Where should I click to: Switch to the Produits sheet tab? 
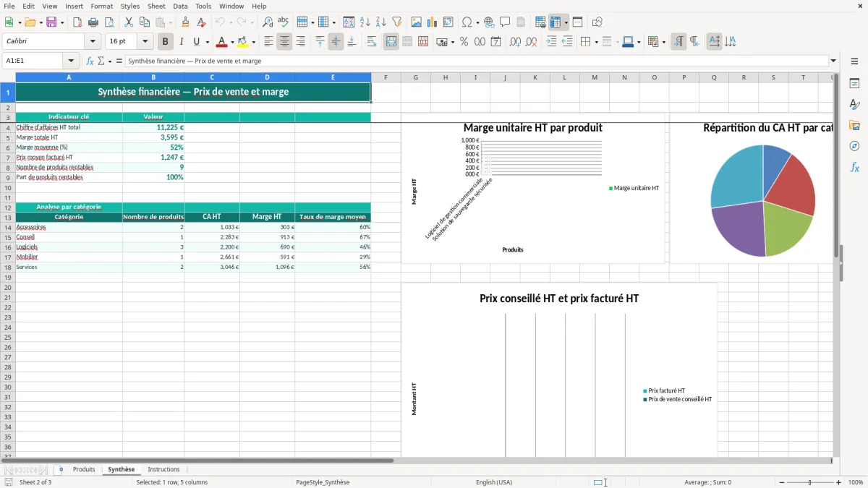[84, 469]
